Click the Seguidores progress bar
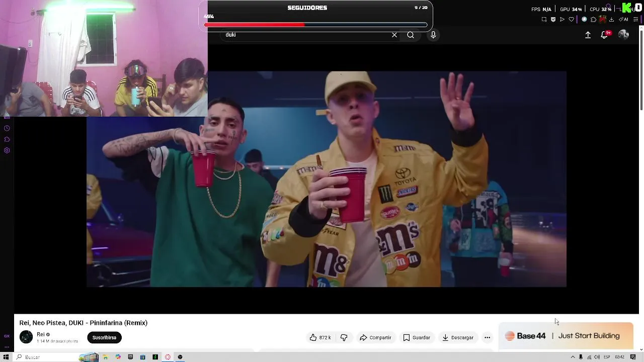Image resolution: width=644 pixels, height=362 pixels. 315,25
